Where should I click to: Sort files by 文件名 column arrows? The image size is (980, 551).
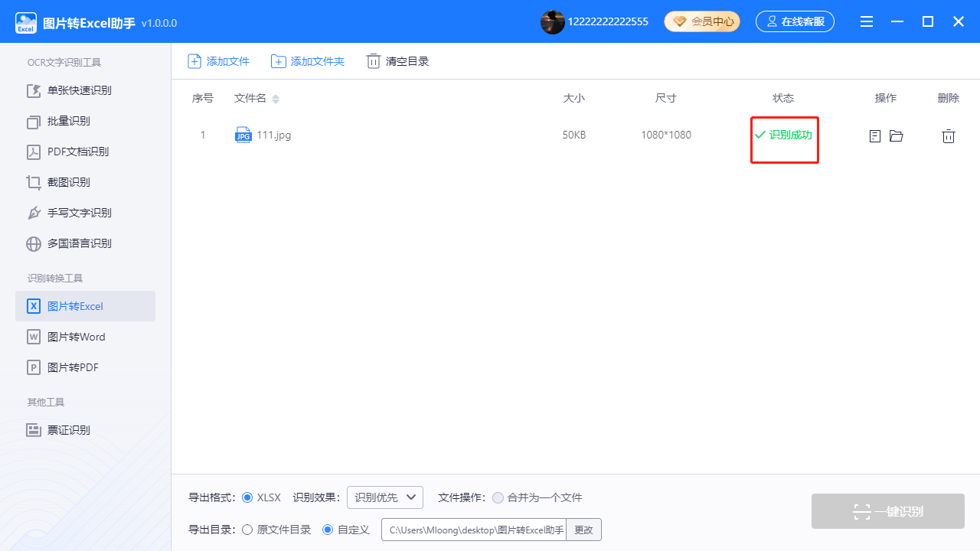pyautogui.click(x=276, y=99)
